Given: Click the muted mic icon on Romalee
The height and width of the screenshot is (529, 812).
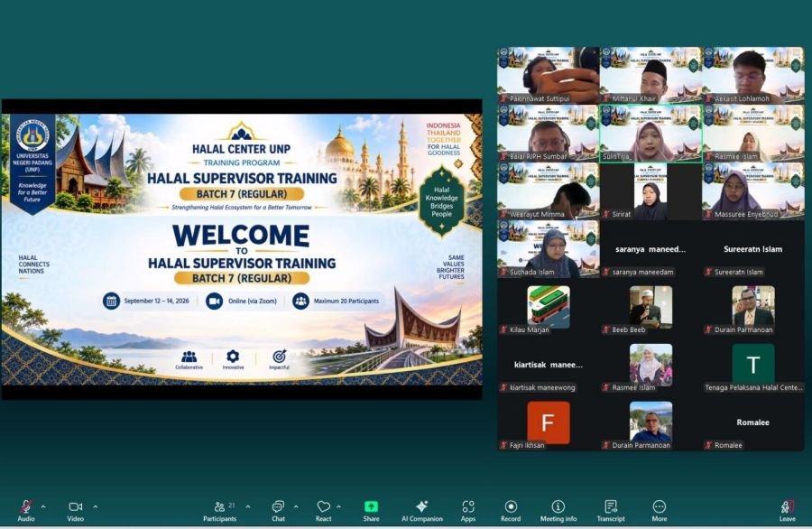Looking at the screenshot, I should click(708, 445).
